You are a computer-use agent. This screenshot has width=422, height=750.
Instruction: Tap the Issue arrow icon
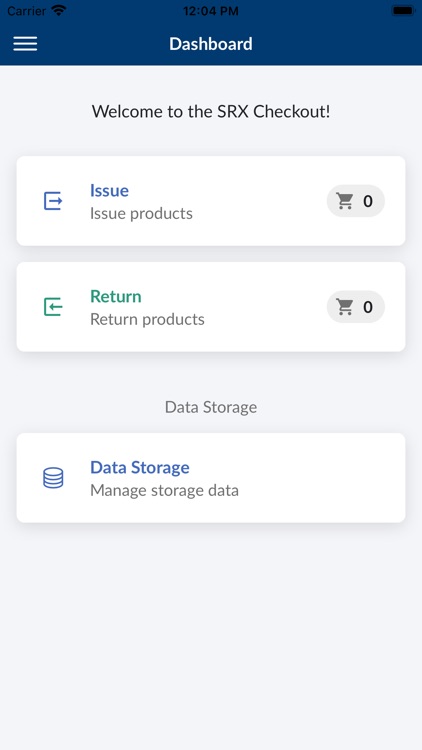53,201
